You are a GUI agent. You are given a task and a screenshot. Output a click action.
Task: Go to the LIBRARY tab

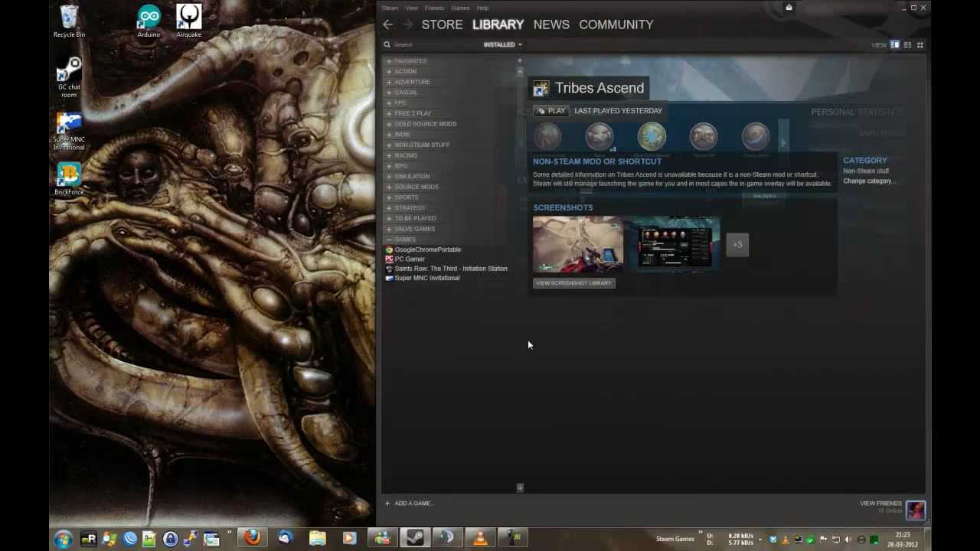[x=498, y=24]
